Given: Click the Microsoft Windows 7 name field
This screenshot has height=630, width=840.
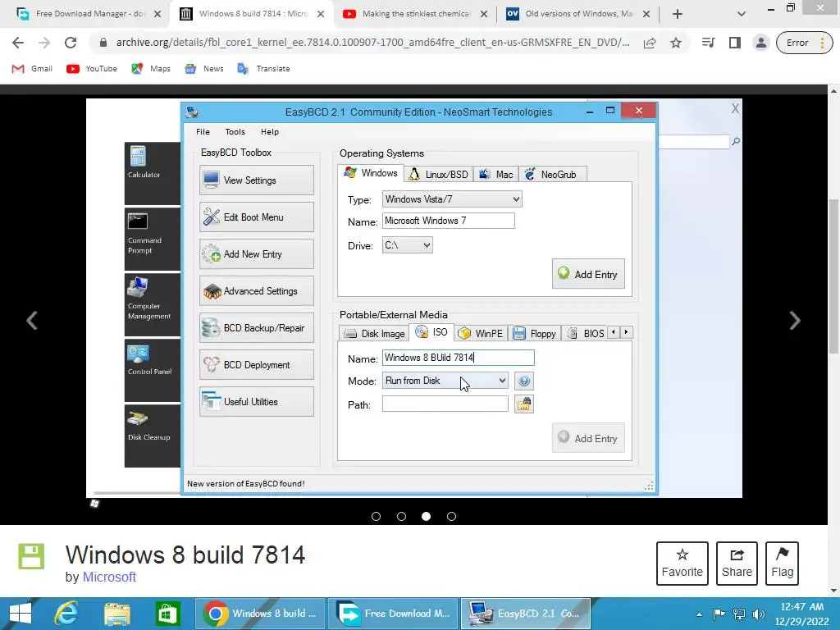Looking at the screenshot, I should point(449,221).
